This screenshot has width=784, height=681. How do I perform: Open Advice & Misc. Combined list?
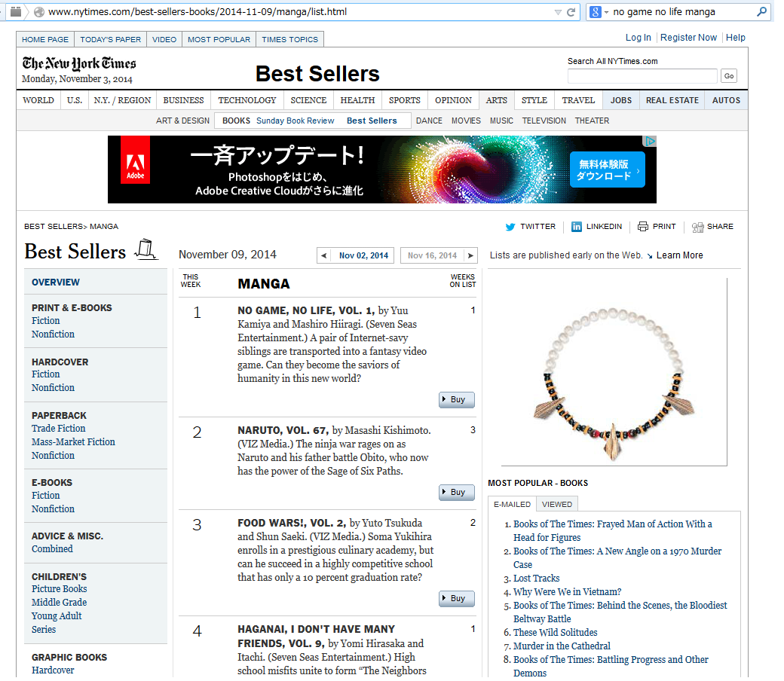click(52, 548)
